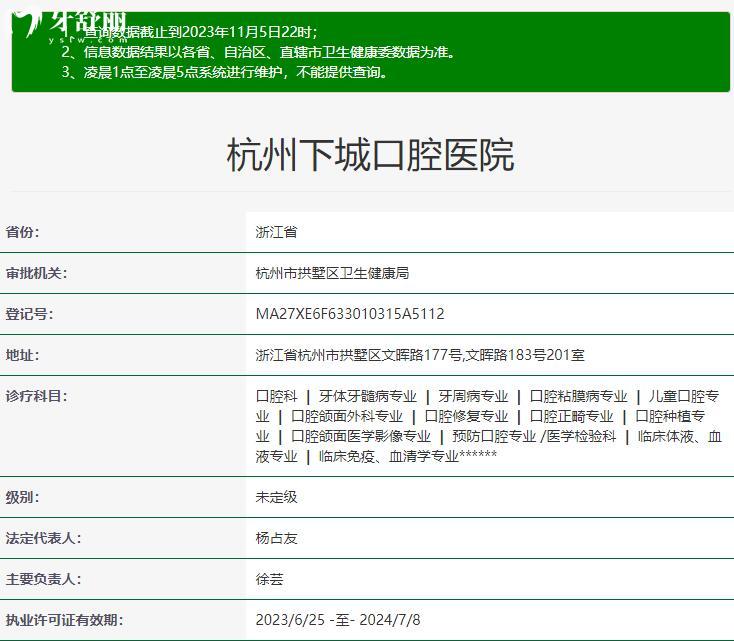Select the value 杭州市拱墅区卫生健康局
734x641 pixels.
point(332,273)
